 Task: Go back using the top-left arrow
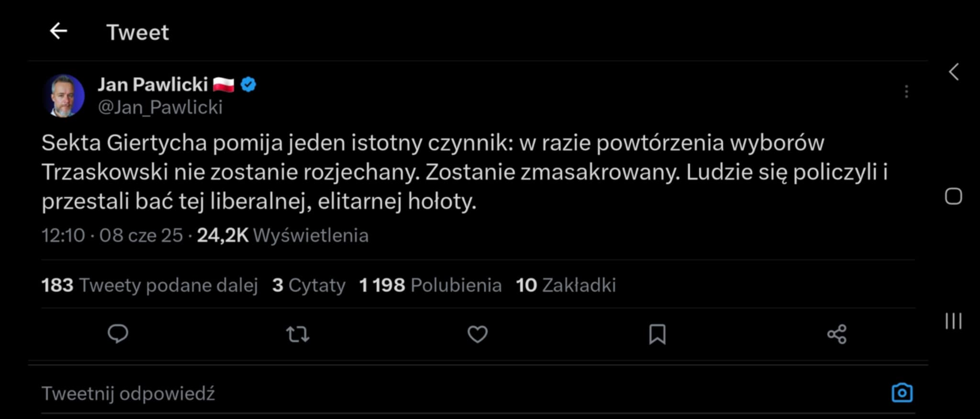[58, 32]
